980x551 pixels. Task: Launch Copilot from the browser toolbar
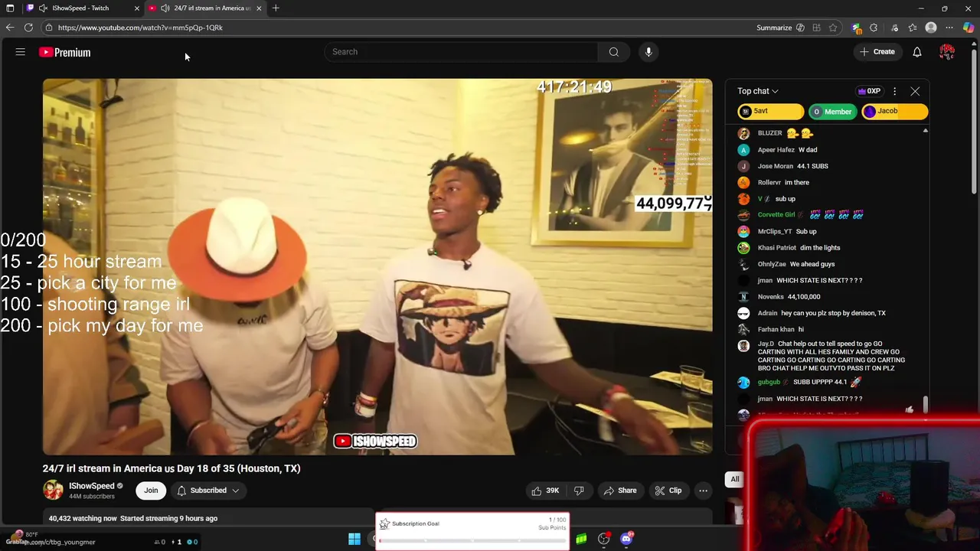969,28
